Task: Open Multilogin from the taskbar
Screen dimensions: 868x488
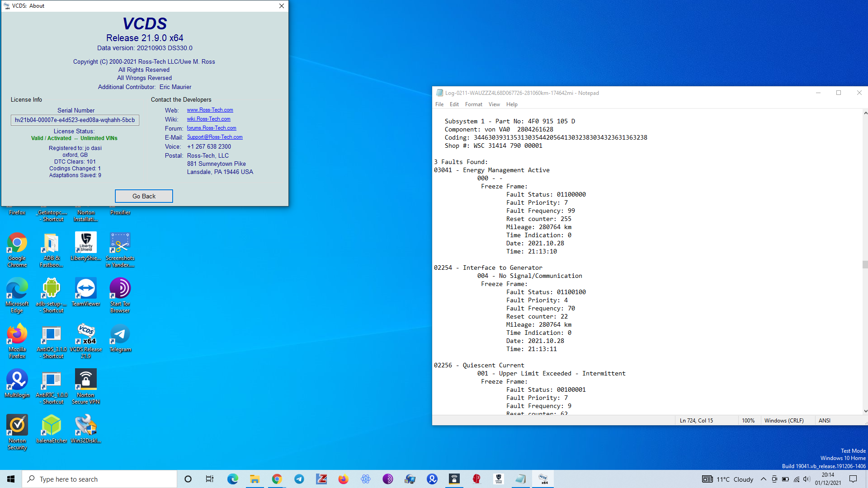Action: point(432,479)
